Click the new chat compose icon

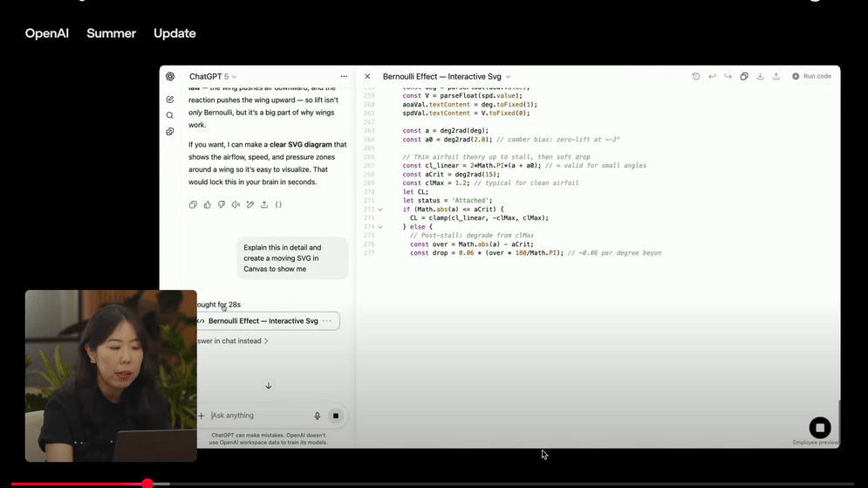pyautogui.click(x=170, y=100)
